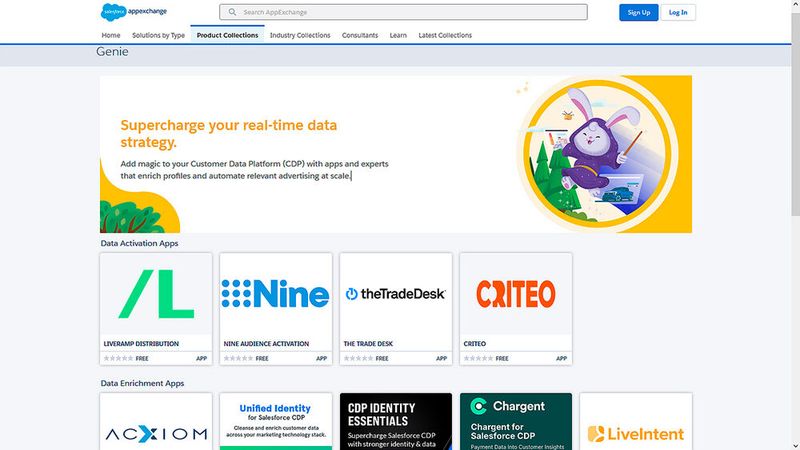
Task: Click the Sign Up button
Action: coord(638,12)
